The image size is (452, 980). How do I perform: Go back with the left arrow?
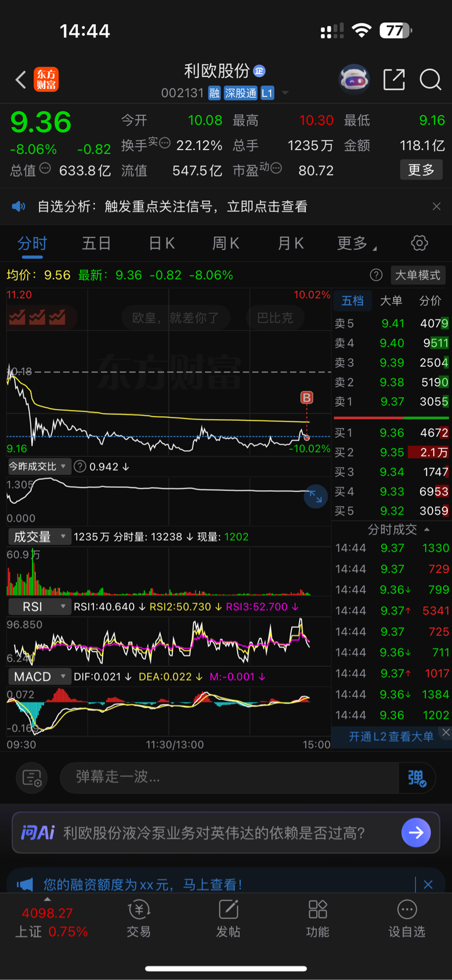point(21,79)
